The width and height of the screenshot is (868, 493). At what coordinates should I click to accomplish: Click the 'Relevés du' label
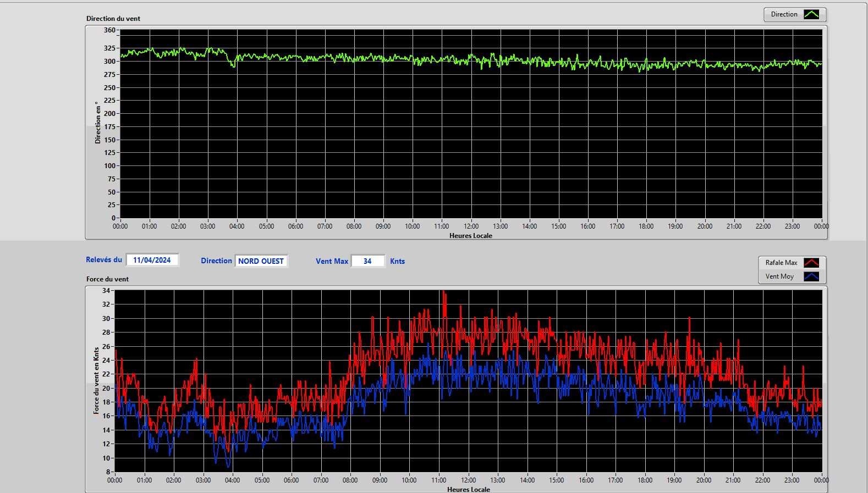(104, 259)
